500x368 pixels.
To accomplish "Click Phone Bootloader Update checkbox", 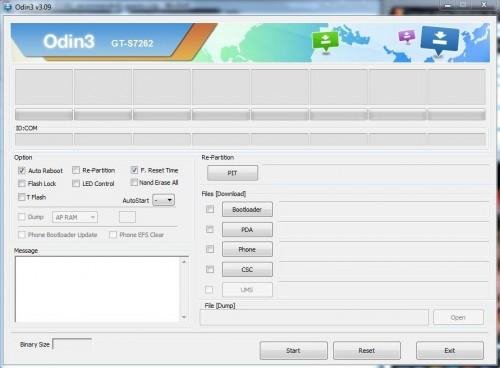I will tap(22, 235).
